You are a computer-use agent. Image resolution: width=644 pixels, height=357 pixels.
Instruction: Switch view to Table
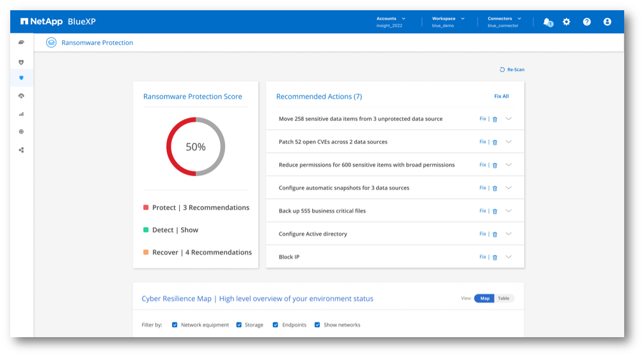504,298
